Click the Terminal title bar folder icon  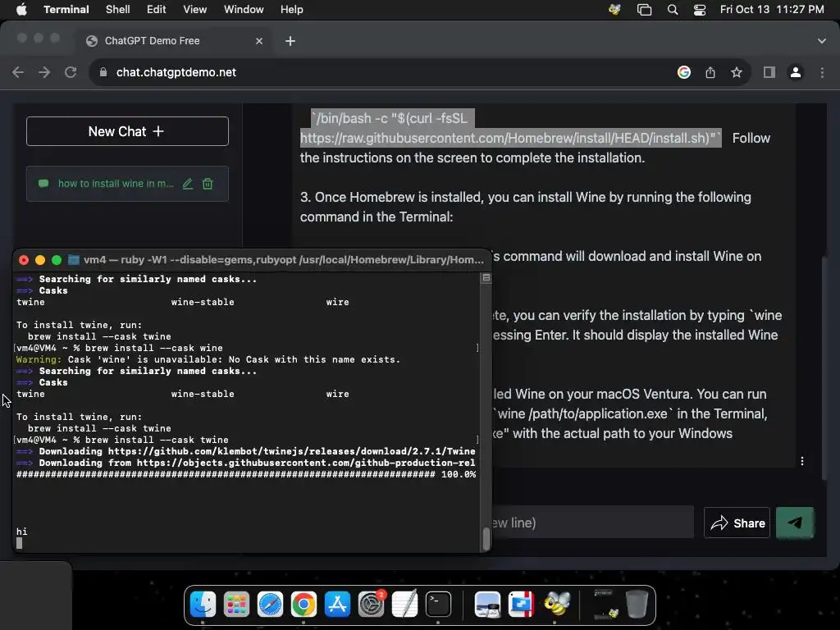(74, 260)
